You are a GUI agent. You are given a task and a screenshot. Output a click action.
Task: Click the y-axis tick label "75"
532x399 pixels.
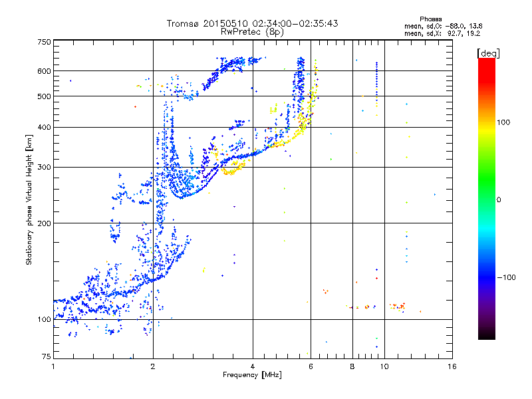[47, 356]
